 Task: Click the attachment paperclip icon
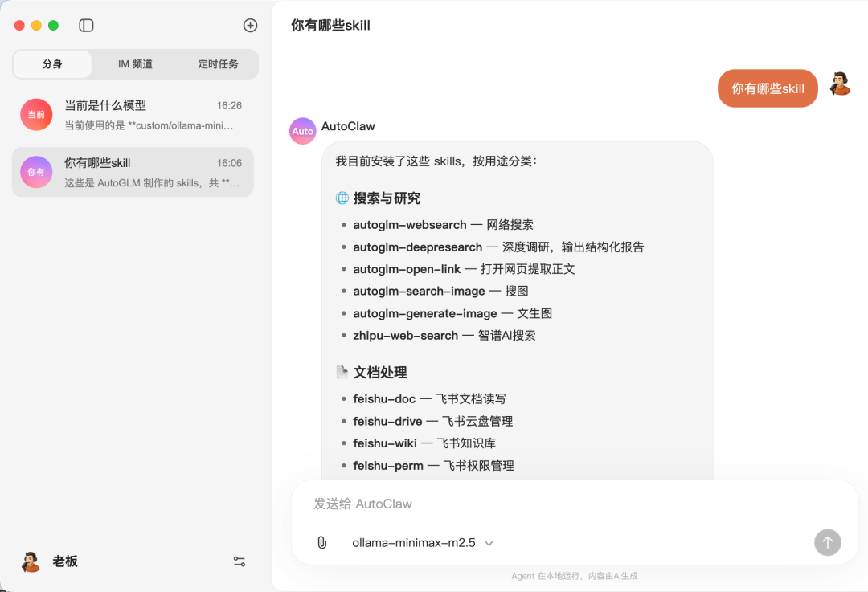pos(321,543)
